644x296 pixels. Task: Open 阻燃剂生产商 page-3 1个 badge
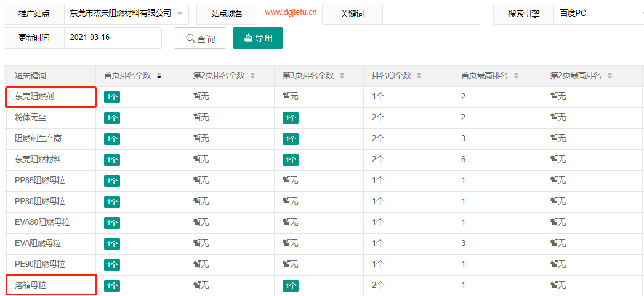[291, 139]
